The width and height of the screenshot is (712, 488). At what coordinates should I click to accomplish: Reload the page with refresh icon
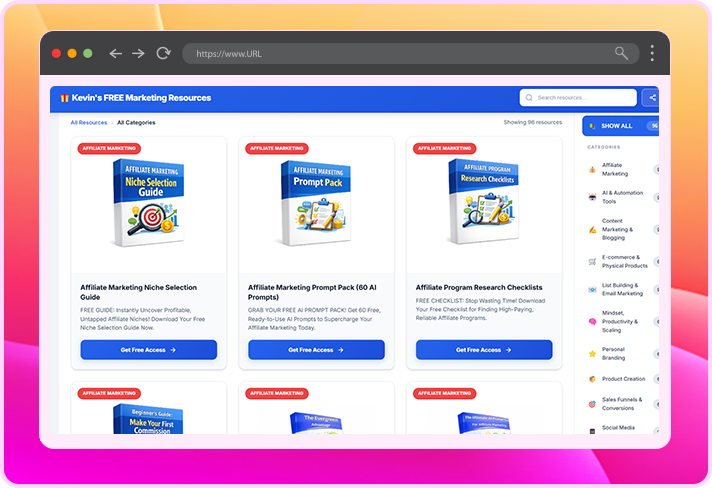tap(163, 53)
